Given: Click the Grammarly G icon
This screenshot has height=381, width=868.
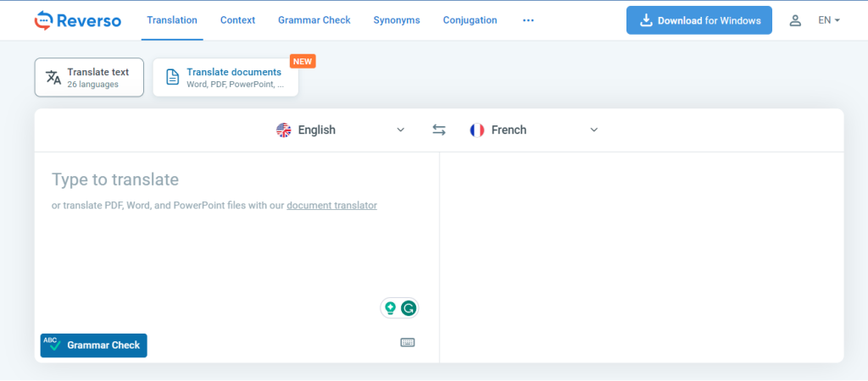Looking at the screenshot, I should (x=409, y=308).
